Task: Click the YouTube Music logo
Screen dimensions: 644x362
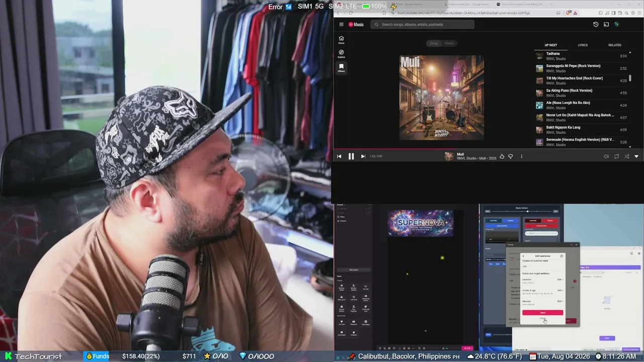Action: (x=356, y=24)
